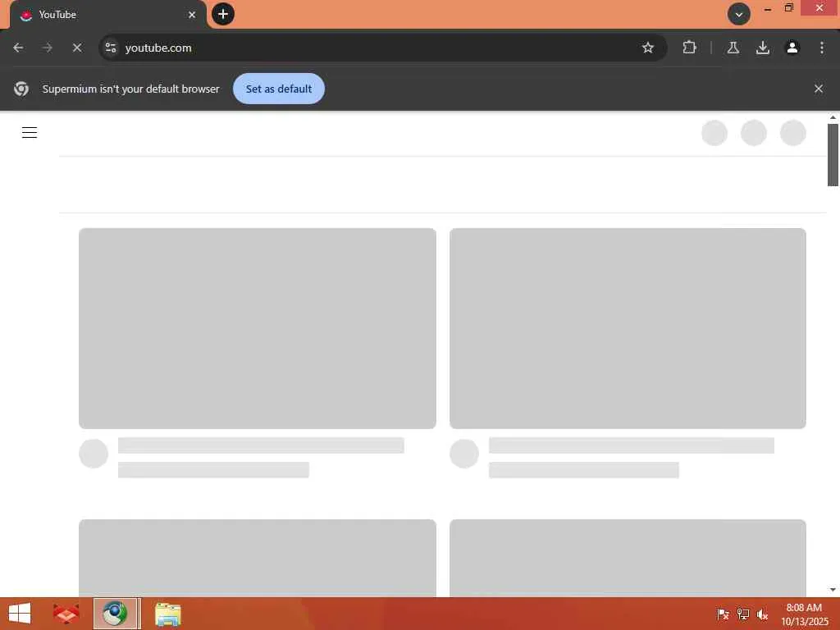Open the YouTube hamburger guide menu

pos(30,132)
